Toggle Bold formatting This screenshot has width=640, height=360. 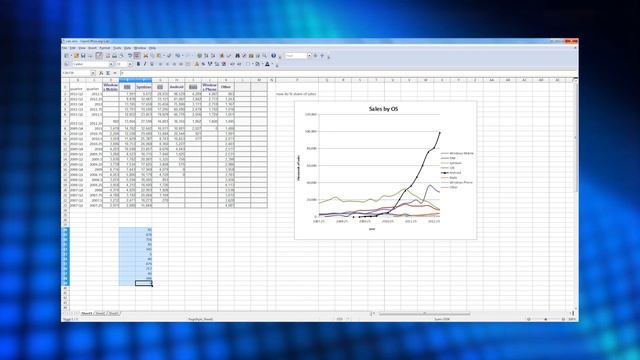point(138,64)
